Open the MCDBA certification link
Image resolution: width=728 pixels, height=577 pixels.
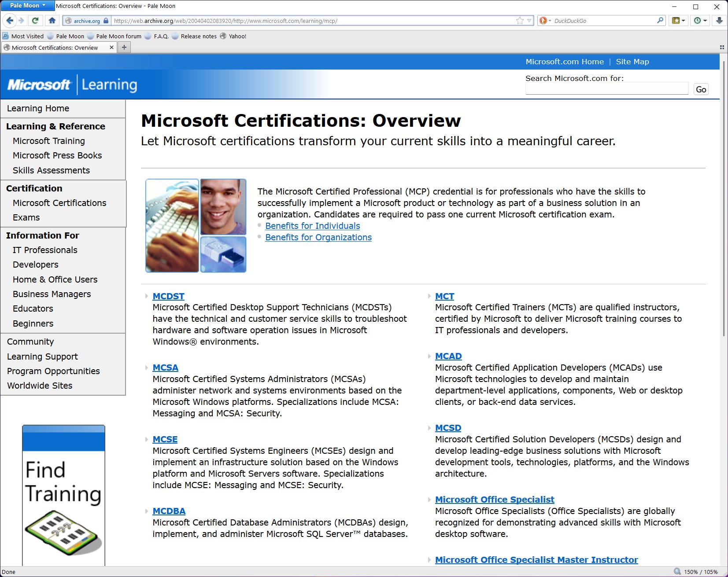pos(169,511)
